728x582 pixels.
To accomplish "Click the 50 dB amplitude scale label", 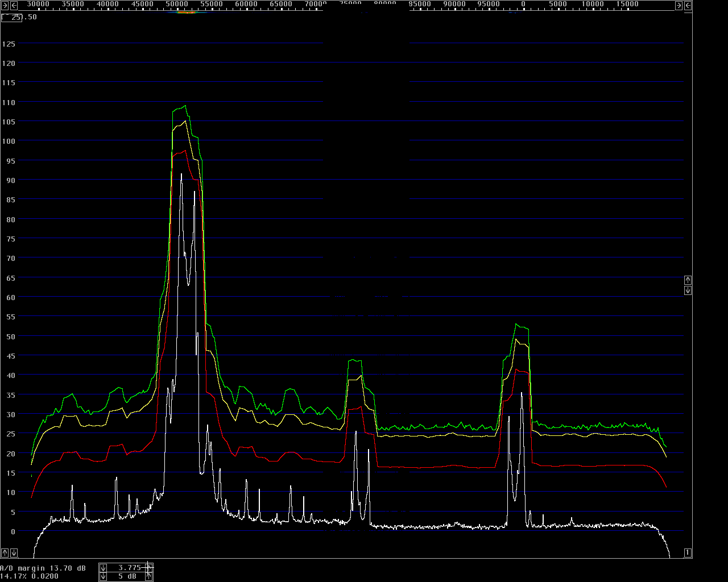I will pos(11,336).
